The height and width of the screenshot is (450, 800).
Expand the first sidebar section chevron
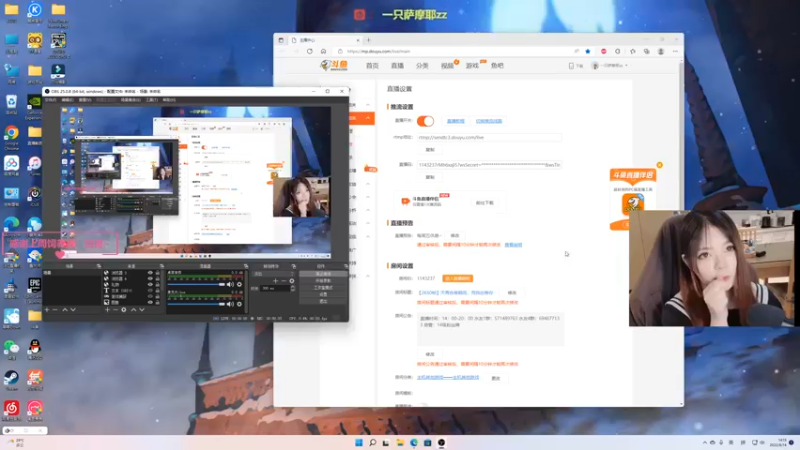[x=368, y=105]
